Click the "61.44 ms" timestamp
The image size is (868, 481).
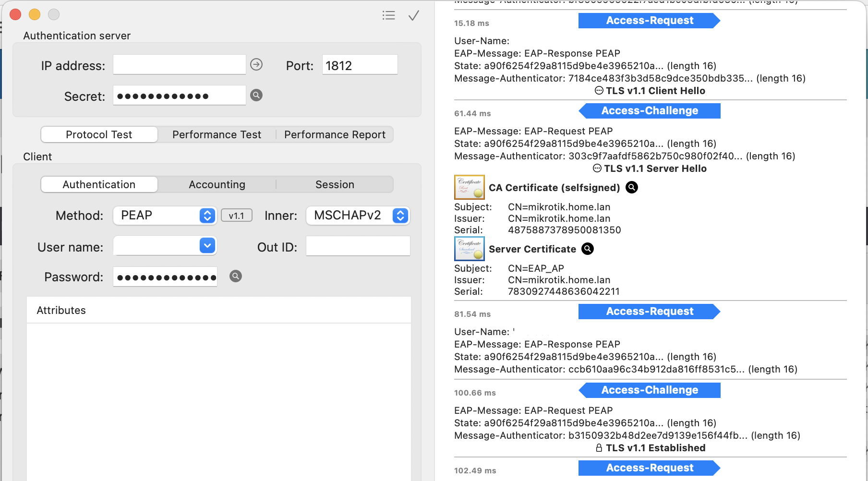472,113
